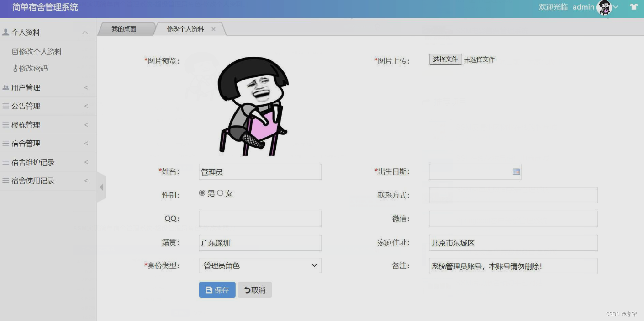Switch to the 我的桌面 tab
Image resolution: width=644 pixels, height=321 pixels.
(124, 29)
